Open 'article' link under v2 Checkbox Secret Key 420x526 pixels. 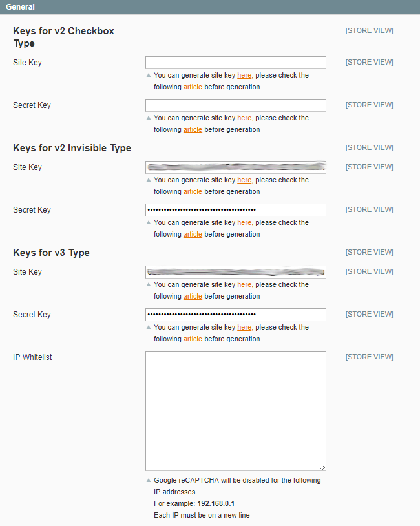[x=193, y=130]
